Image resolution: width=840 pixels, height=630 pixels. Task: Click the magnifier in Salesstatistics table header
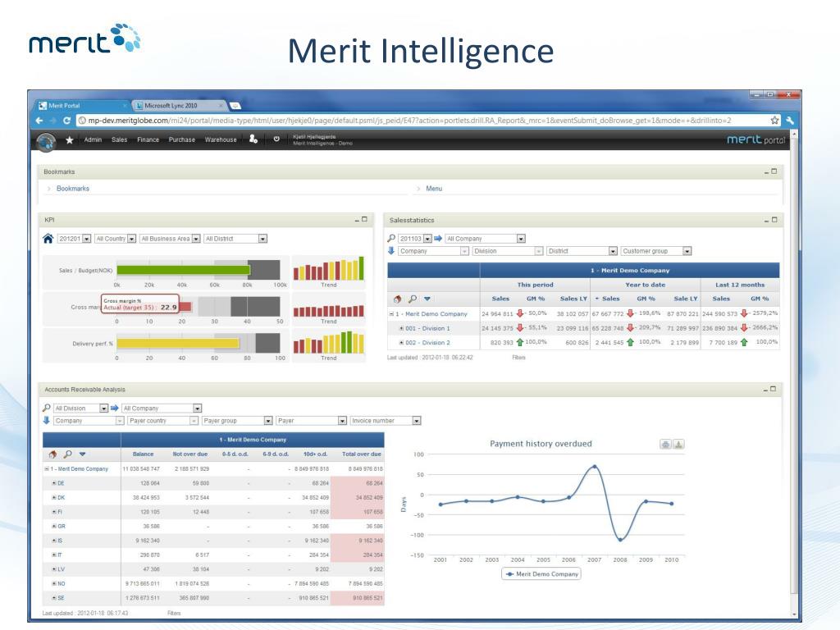pos(413,299)
